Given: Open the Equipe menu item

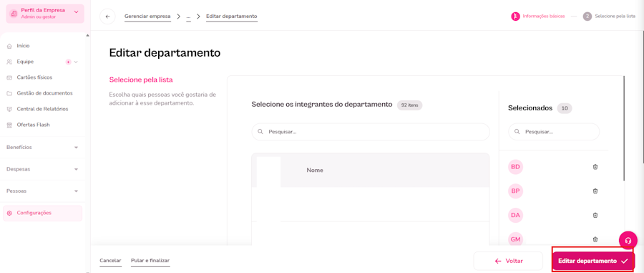Looking at the screenshot, I should tap(25, 62).
